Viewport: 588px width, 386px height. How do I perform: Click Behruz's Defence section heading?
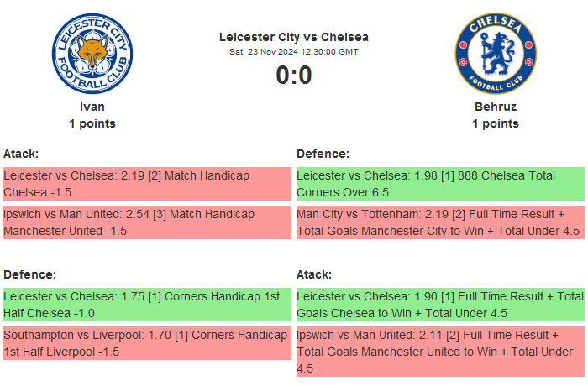click(323, 154)
